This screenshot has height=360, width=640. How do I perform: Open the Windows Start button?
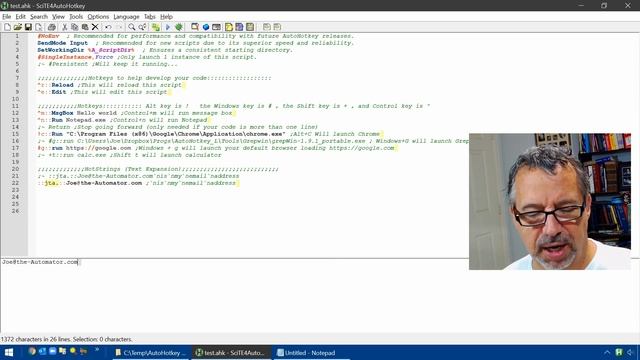(9, 352)
